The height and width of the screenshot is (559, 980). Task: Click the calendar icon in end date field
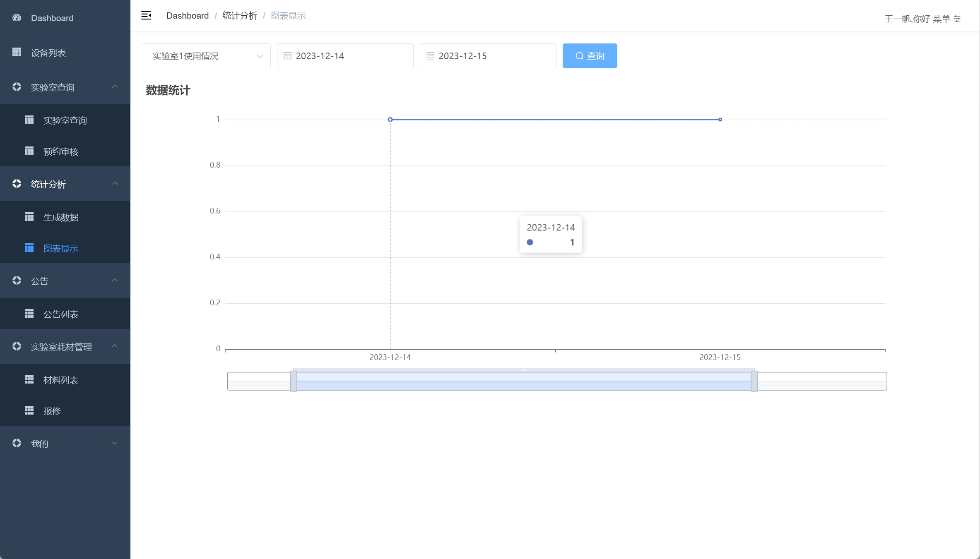point(430,56)
